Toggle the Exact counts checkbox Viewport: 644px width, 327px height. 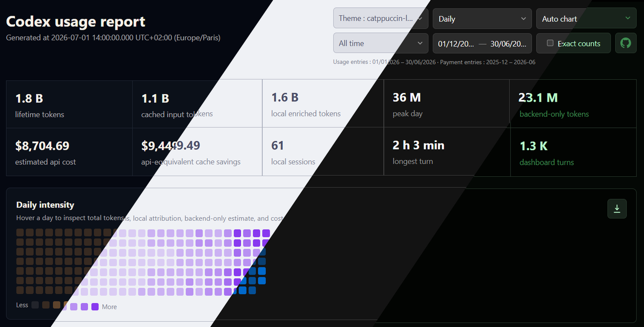[550, 43]
